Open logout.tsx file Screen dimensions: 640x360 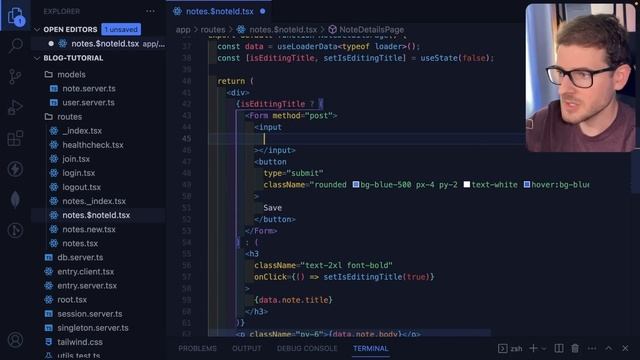[x=81, y=187]
